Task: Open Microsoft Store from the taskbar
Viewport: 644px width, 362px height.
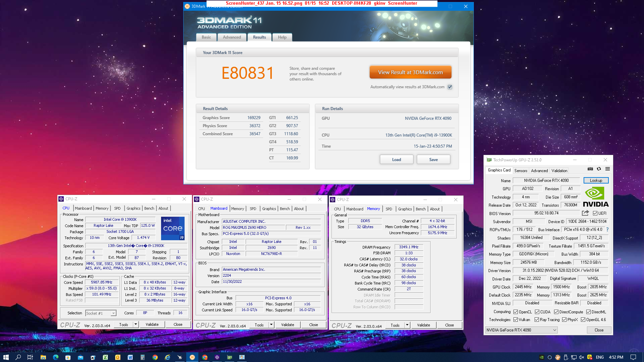Action: point(68,357)
